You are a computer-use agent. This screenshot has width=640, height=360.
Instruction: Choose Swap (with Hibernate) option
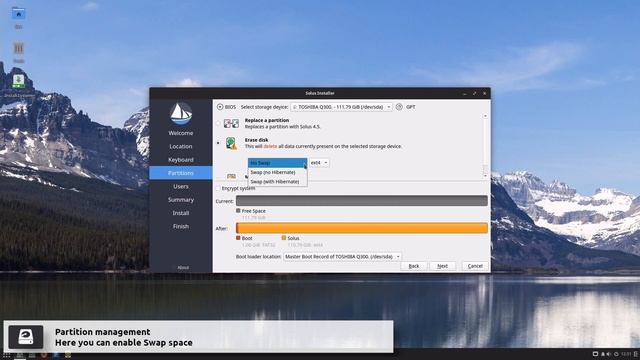pyautogui.click(x=278, y=182)
